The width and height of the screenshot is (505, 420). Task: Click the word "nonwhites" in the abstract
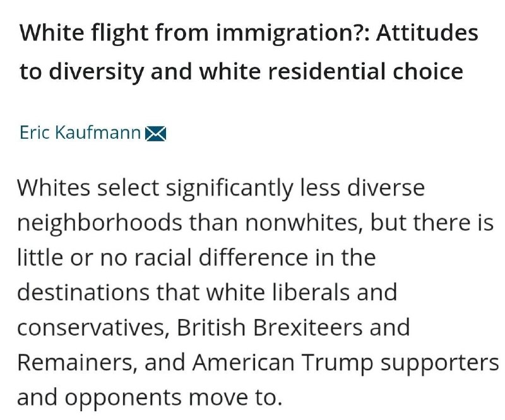303,223
